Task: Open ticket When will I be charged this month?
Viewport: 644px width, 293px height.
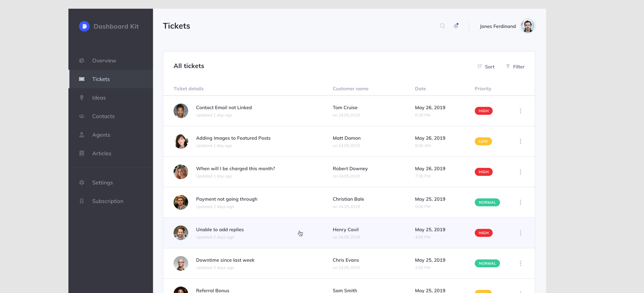Action: click(235, 169)
